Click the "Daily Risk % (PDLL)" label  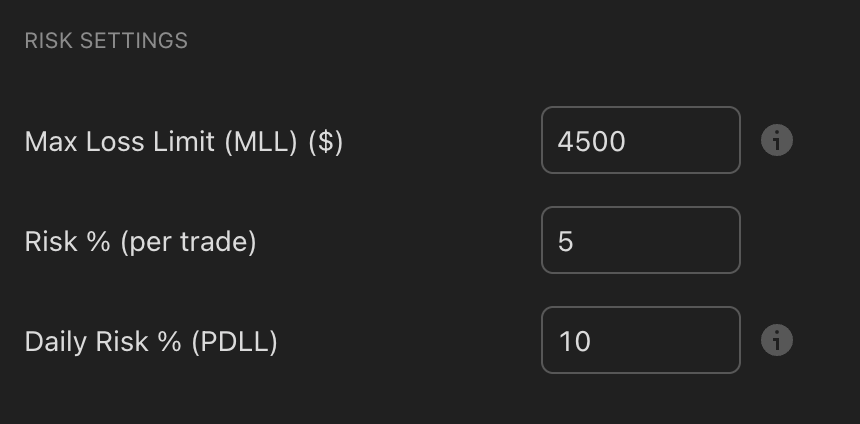click(151, 342)
